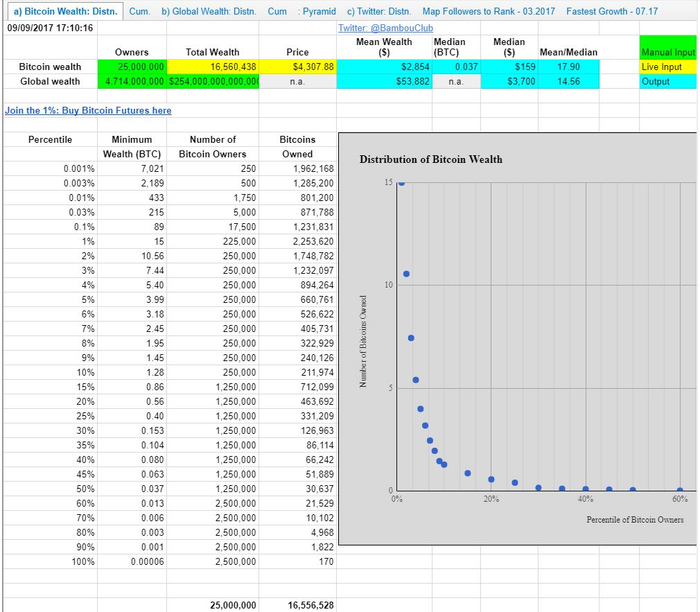Click the Global wealth owners 4,714,000,000 cell
This screenshot has width=700, height=612.
coord(133,82)
